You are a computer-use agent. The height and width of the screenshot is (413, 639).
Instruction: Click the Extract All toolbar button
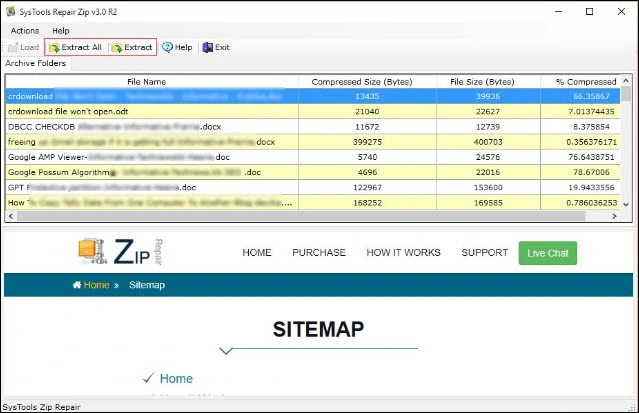pos(75,47)
